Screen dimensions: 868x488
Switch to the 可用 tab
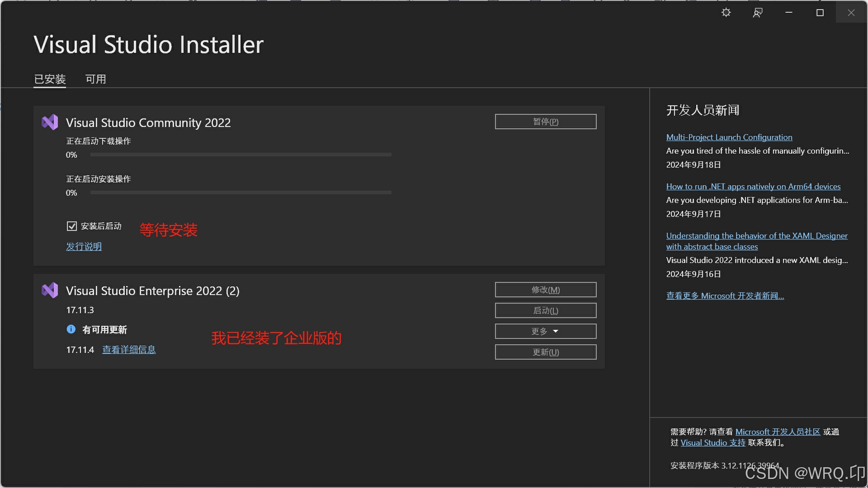[95, 79]
